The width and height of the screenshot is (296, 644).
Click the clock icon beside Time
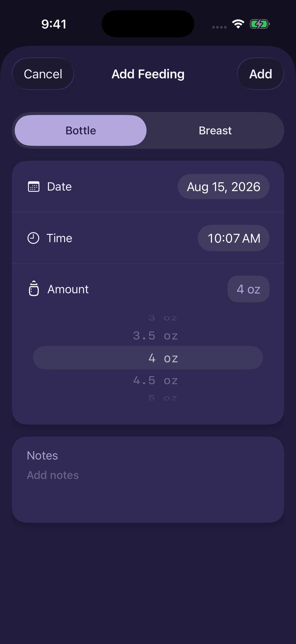(33, 238)
